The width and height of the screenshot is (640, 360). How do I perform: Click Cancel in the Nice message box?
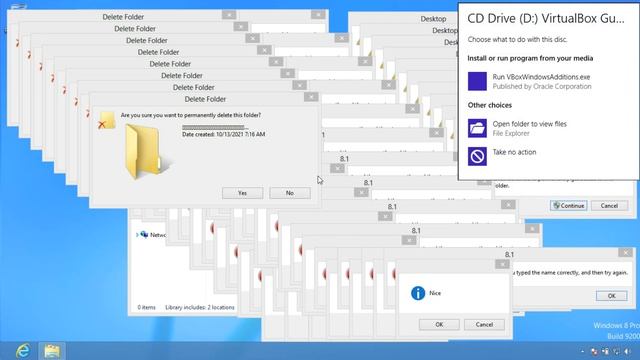click(484, 324)
